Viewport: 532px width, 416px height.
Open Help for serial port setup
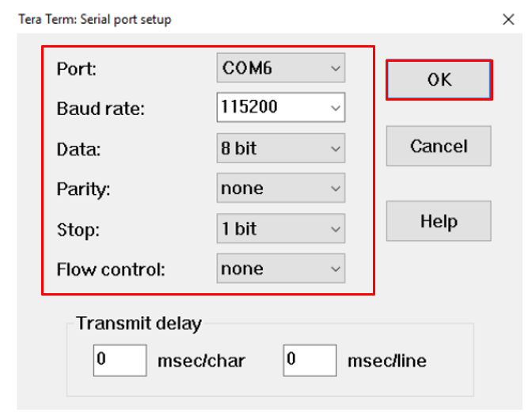point(439,221)
